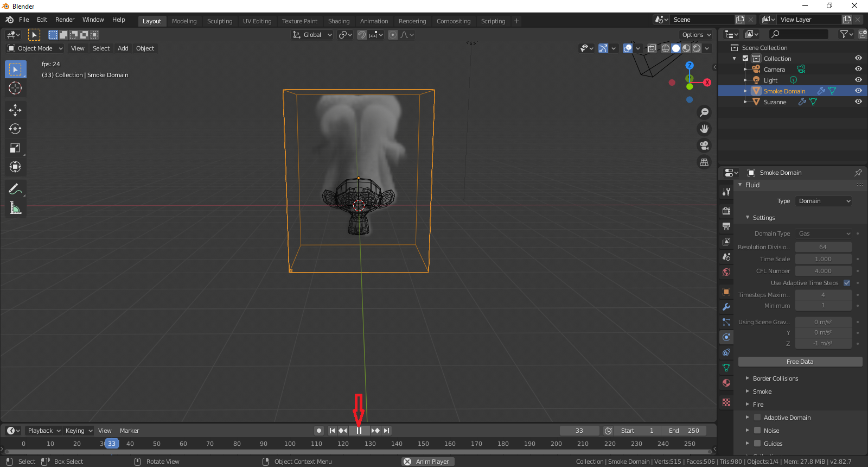Enable the Noise checkbox
The height and width of the screenshot is (467, 868).
(757, 430)
